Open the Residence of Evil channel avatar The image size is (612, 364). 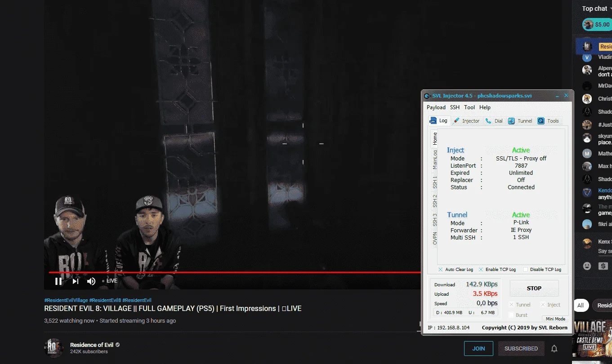pyautogui.click(x=54, y=348)
